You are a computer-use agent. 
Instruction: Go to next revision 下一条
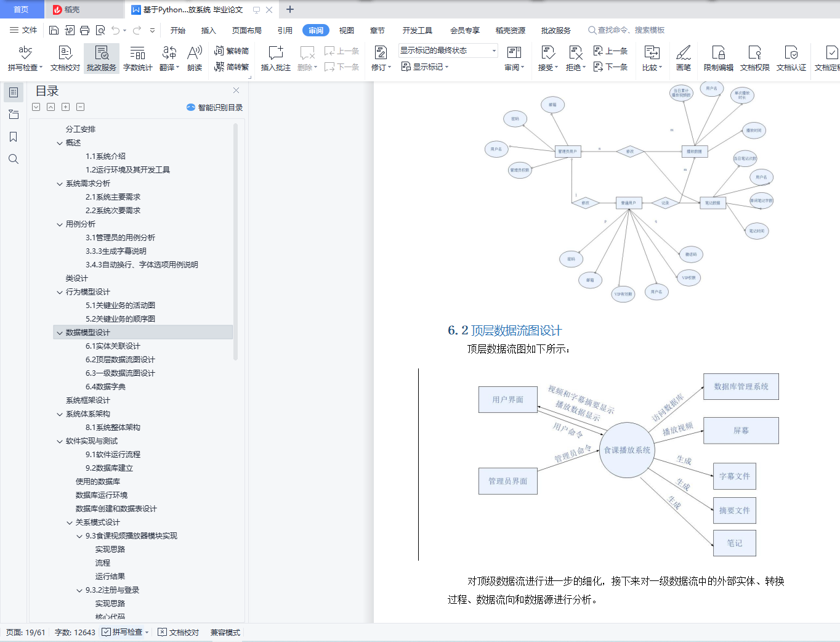tap(610, 67)
